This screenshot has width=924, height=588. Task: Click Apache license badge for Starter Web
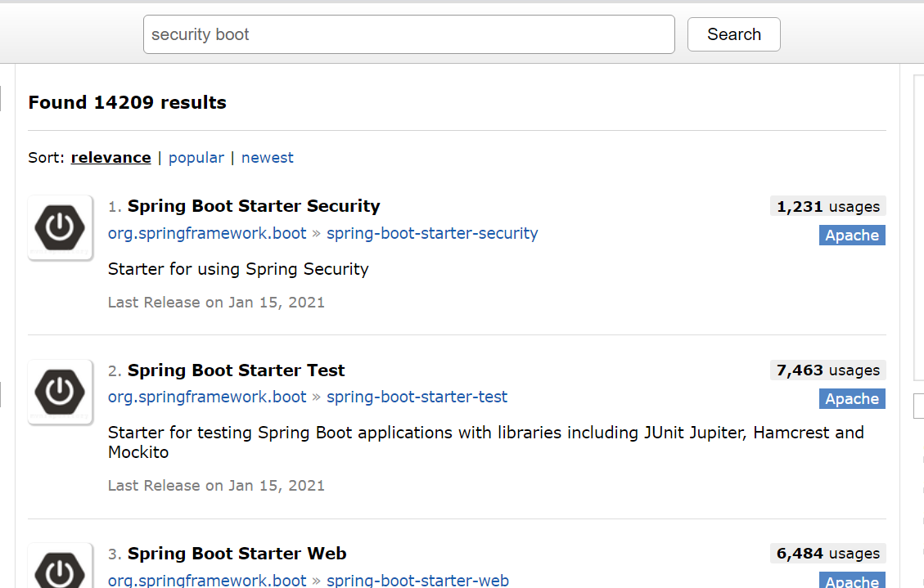pyautogui.click(x=852, y=581)
